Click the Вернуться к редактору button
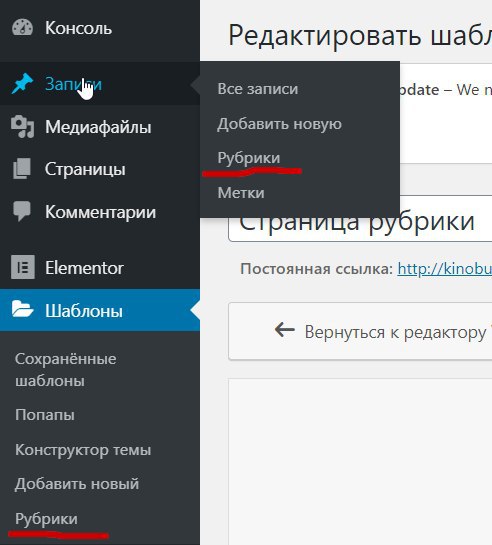This screenshot has height=545, width=492. pyautogui.click(x=360, y=331)
